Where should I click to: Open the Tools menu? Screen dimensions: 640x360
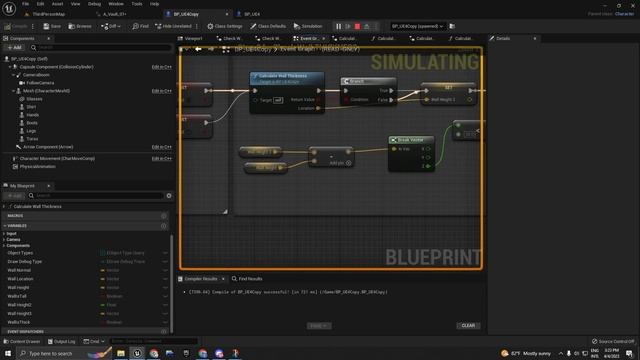tap(137, 4)
